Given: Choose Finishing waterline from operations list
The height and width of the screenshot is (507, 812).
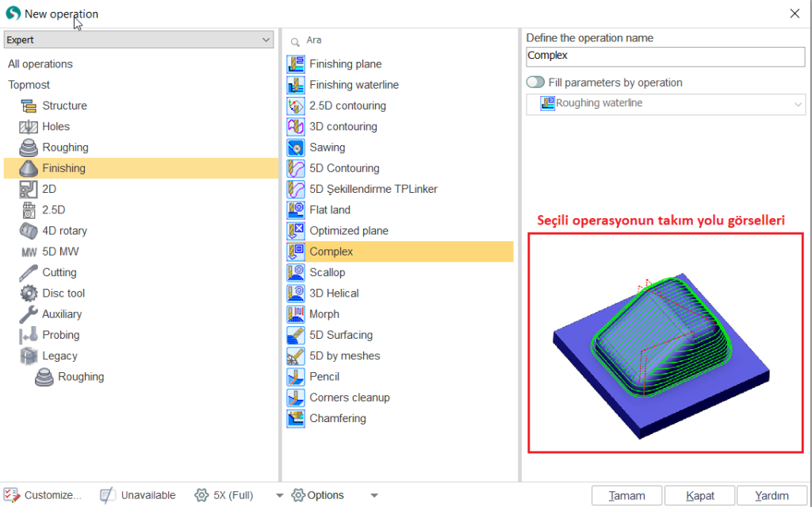Looking at the screenshot, I should [x=354, y=85].
